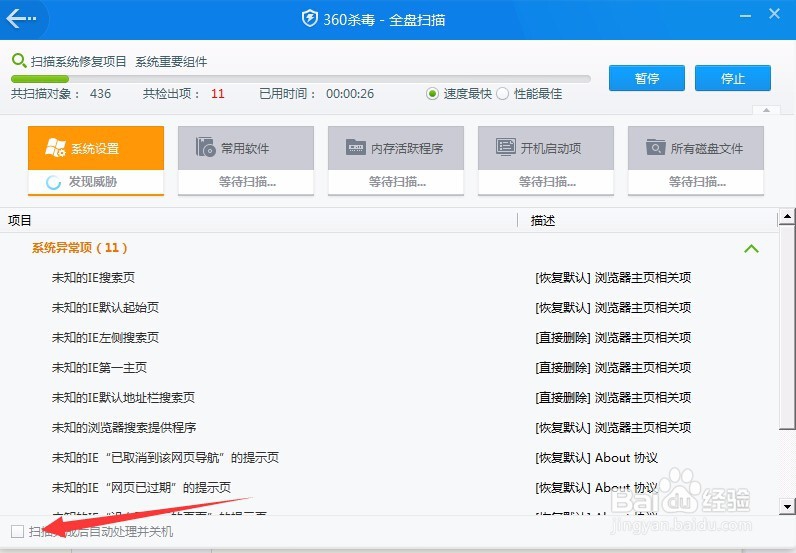Click the spinning 发现威胁 status icon
Image resolution: width=796 pixels, height=553 pixels.
tap(53, 182)
